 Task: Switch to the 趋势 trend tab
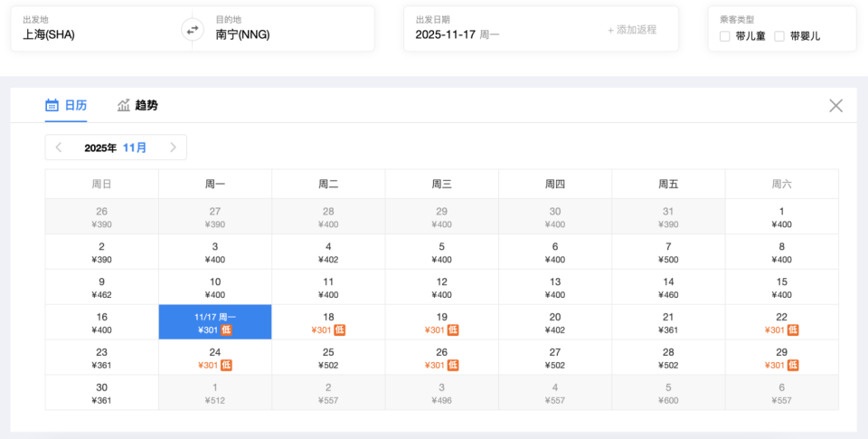[137, 105]
